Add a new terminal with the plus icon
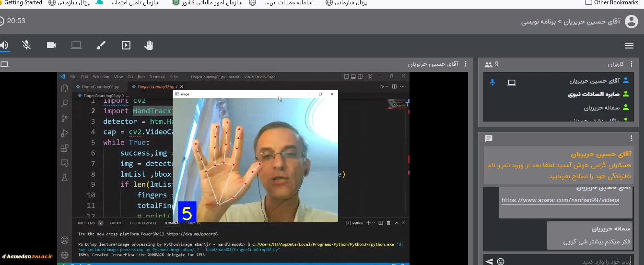The image size is (644, 265). (368, 223)
